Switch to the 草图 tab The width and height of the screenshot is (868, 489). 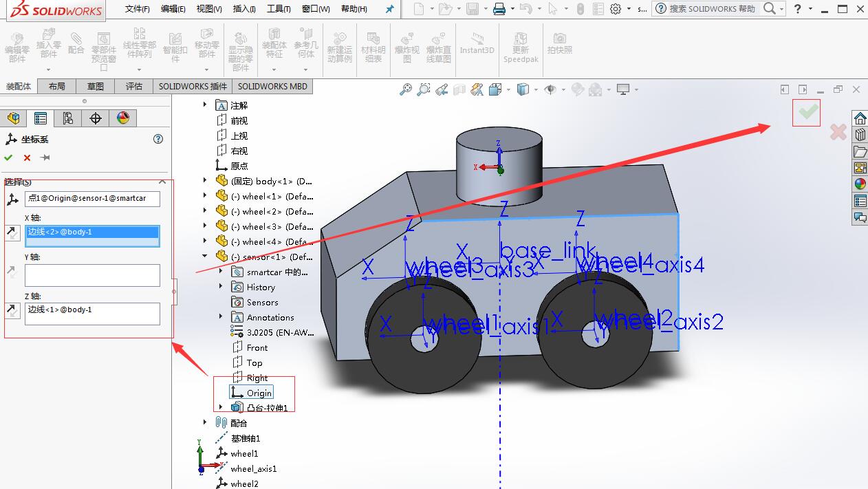(x=96, y=86)
